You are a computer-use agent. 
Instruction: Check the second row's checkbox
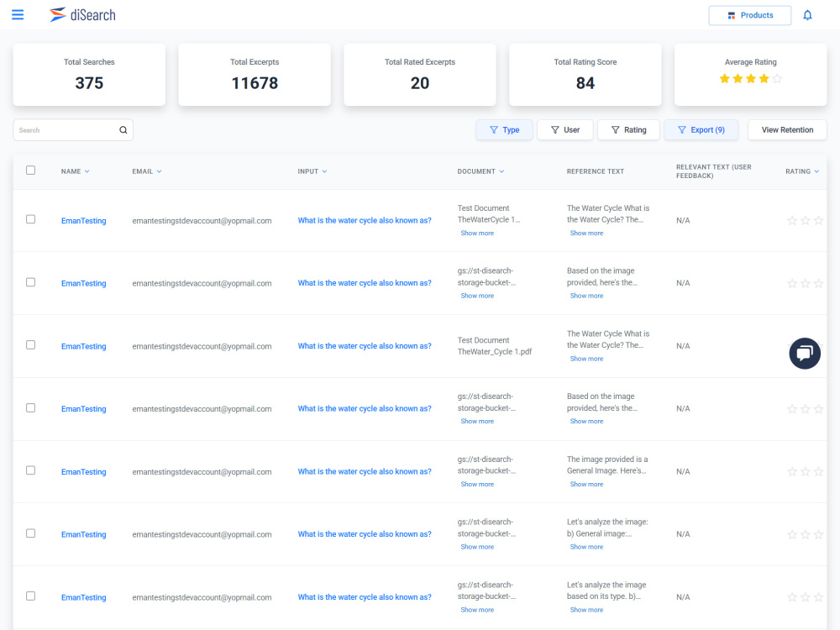coord(30,282)
